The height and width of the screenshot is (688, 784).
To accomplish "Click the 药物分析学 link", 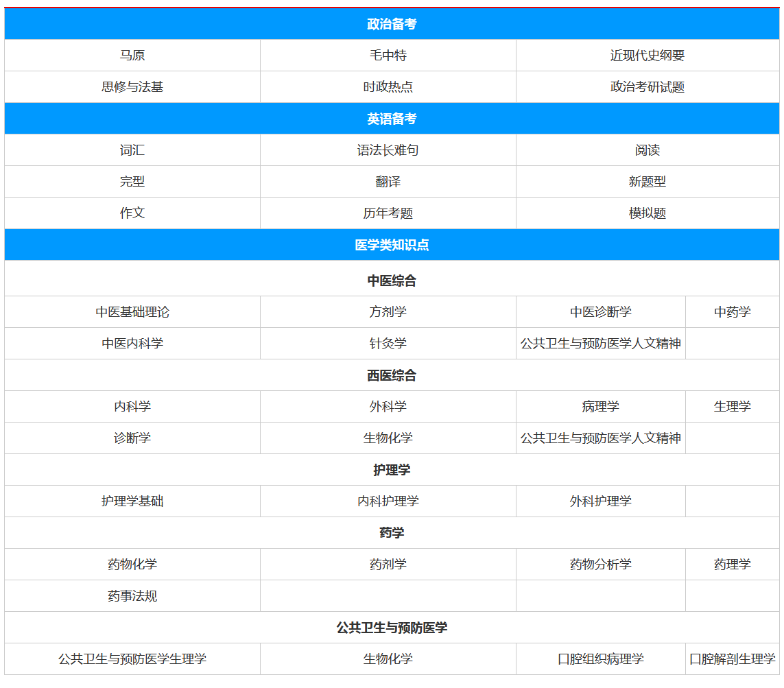I will coord(600,565).
